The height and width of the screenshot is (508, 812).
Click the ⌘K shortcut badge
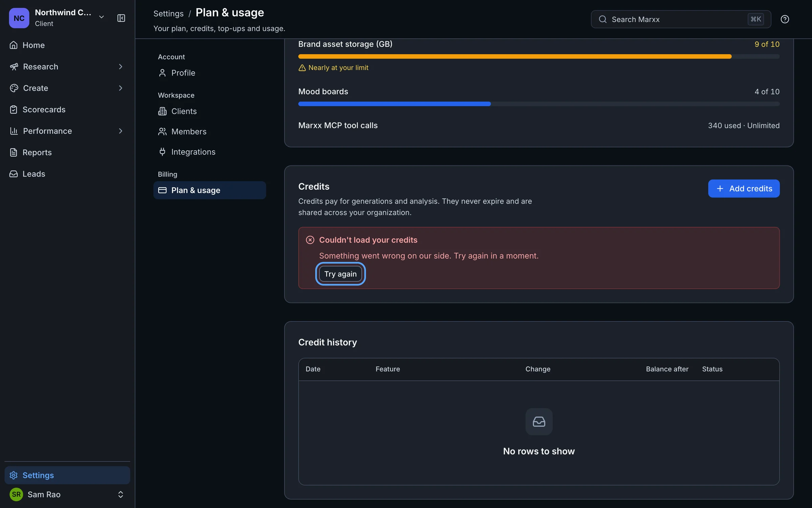(x=755, y=19)
